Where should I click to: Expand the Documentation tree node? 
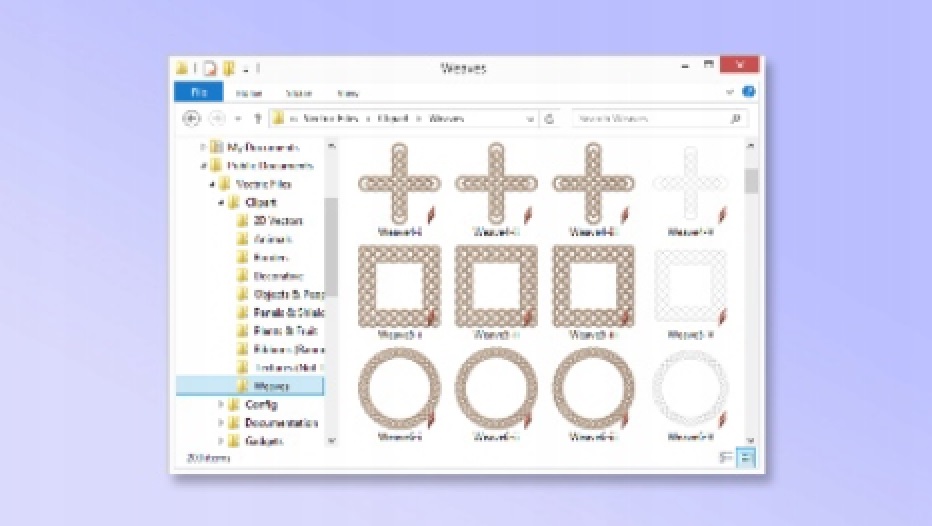click(221, 423)
